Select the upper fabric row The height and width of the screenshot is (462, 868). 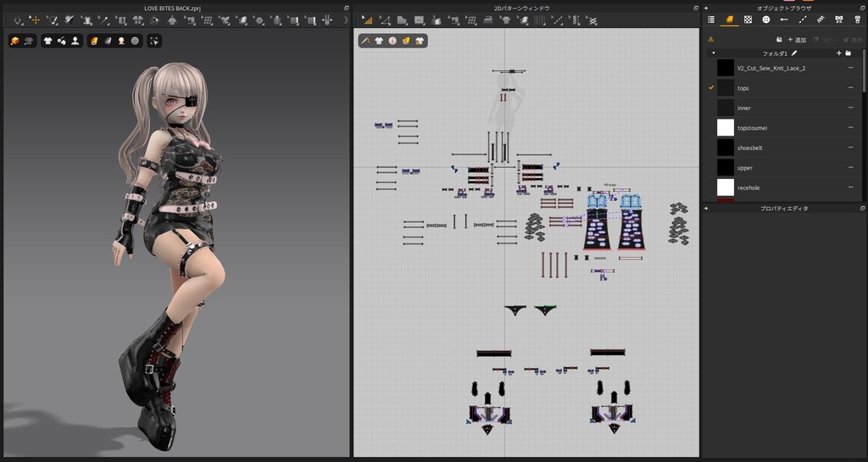tap(784, 168)
